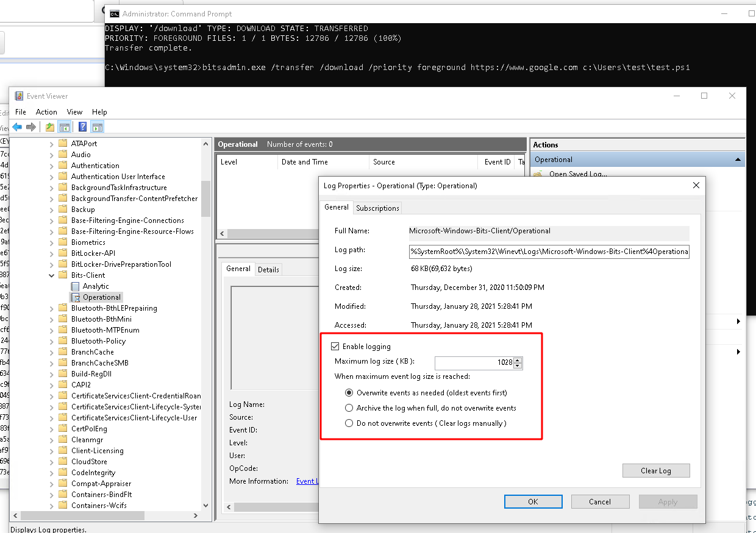This screenshot has width=756, height=533.
Task: Expand the BitLocker-API folder
Action: click(x=52, y=253)
